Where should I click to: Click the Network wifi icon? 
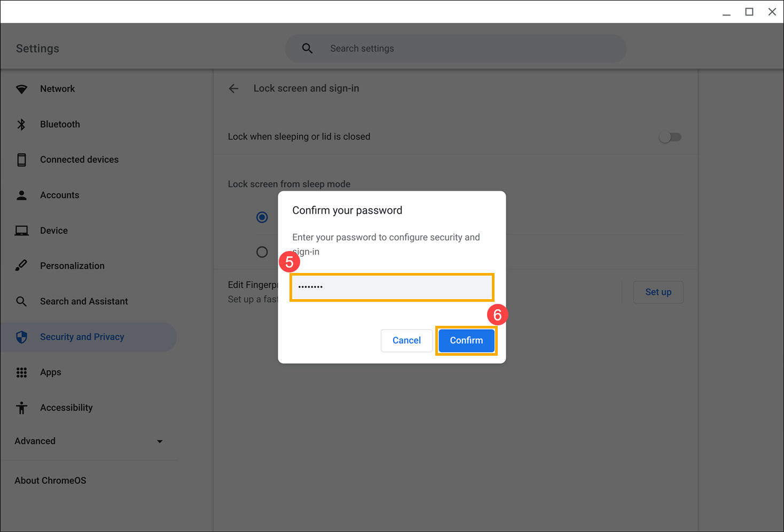21,89
